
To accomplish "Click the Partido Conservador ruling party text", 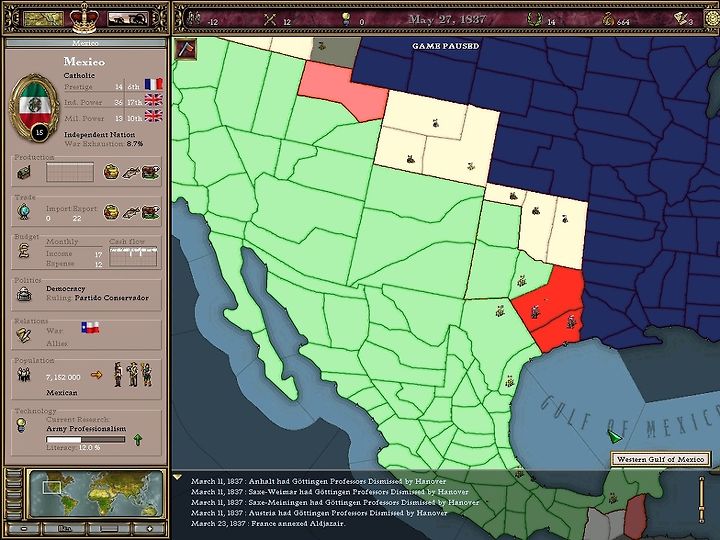I will click(112, 298).
